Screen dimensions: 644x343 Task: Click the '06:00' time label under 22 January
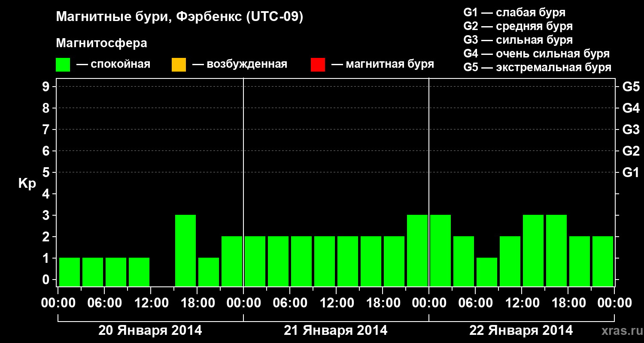pos(475,303)
